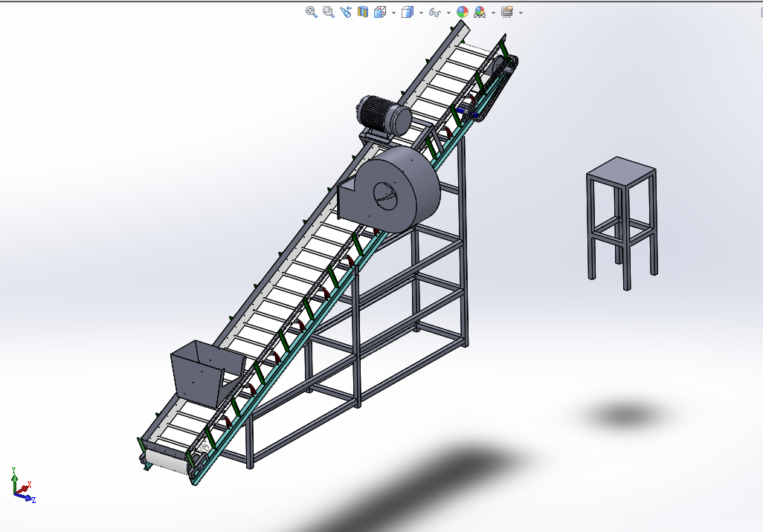Open the View Orientation cube icon
The image size is (763, 532).
(380, 12)
